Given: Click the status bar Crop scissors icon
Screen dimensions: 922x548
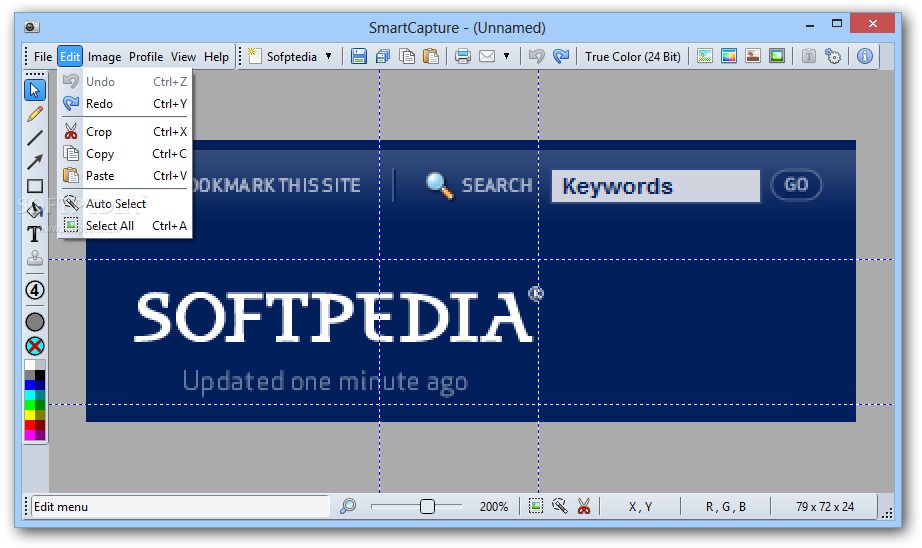Looking at the screenshot, I should (584, 506).
